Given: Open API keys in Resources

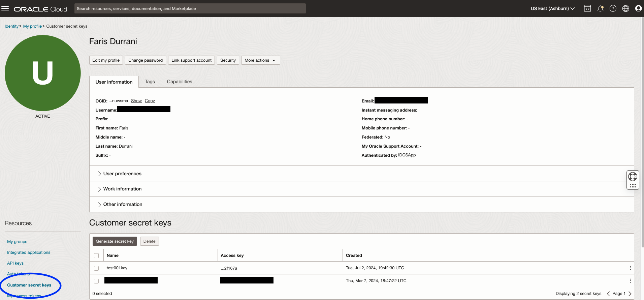Looking at the screenshot, I should (15, 263).
